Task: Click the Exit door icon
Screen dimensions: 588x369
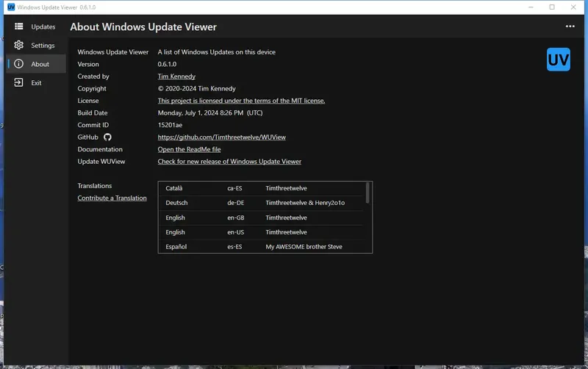Action: coord(19,82)
